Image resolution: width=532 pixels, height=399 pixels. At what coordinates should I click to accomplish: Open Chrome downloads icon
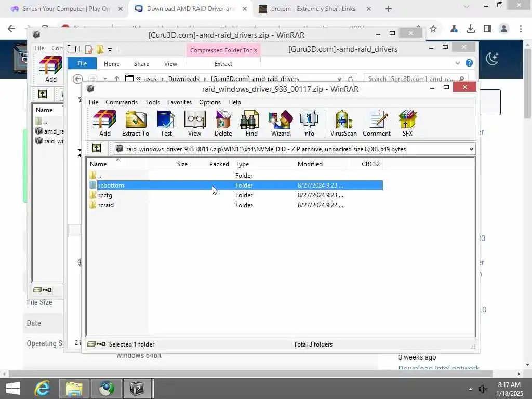click(x=471, y=29)
